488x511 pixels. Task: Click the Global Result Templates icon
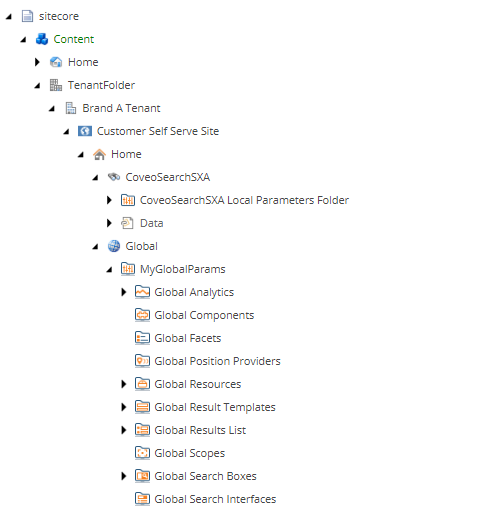pos(142,407)
